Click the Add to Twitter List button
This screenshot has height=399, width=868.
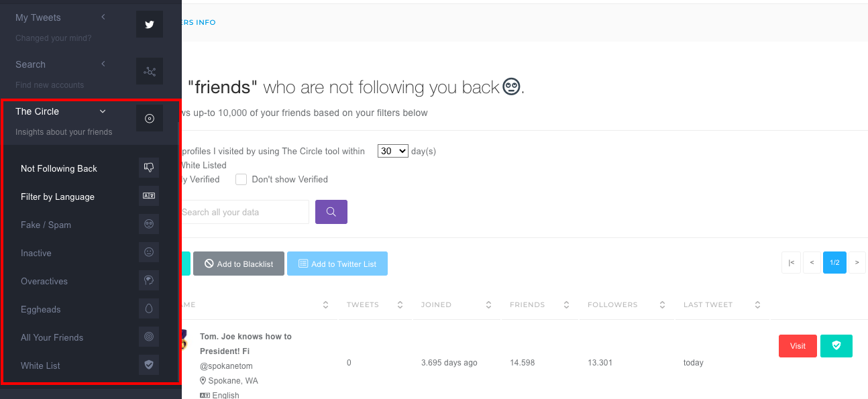pos(337,264)
